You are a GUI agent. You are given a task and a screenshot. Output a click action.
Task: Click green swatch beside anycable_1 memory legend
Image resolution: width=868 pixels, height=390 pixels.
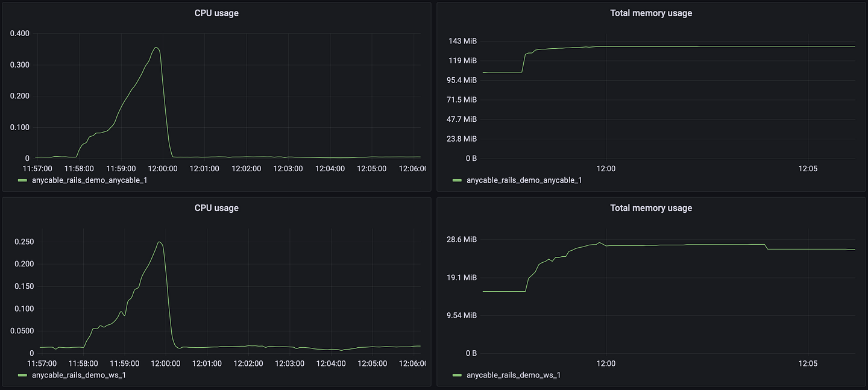pyautogui.click(x=457, y=180)
